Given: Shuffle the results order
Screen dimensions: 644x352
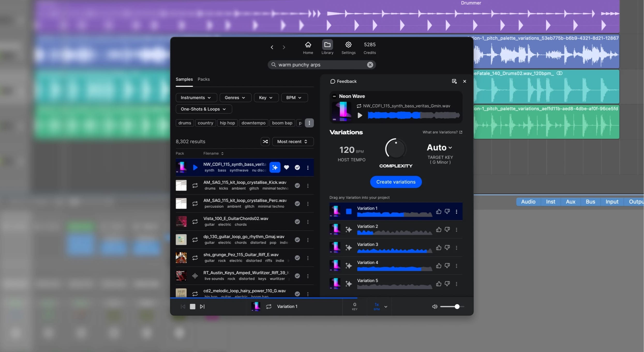Looking at the screenshot, I should [x=265, y=142].
